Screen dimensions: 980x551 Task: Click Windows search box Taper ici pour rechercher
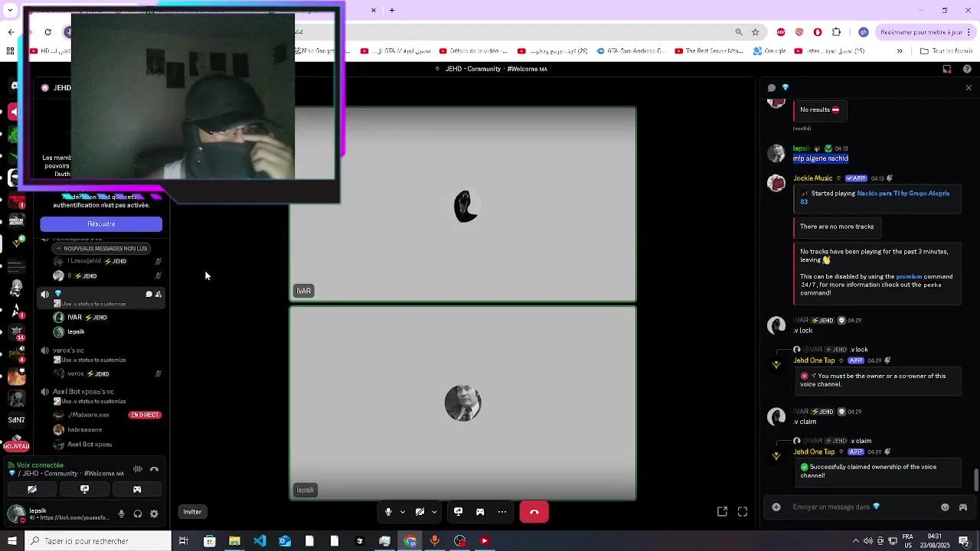coord(98,541)
